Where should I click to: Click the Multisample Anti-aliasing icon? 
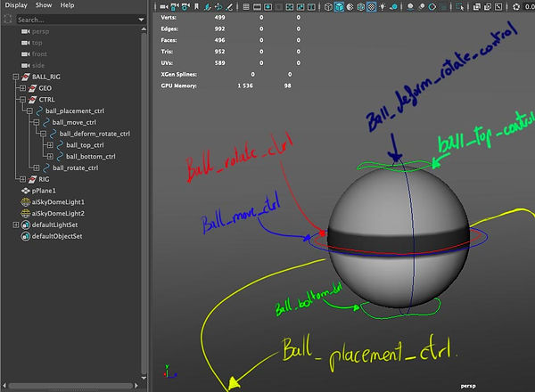click(x=432, y=6)
